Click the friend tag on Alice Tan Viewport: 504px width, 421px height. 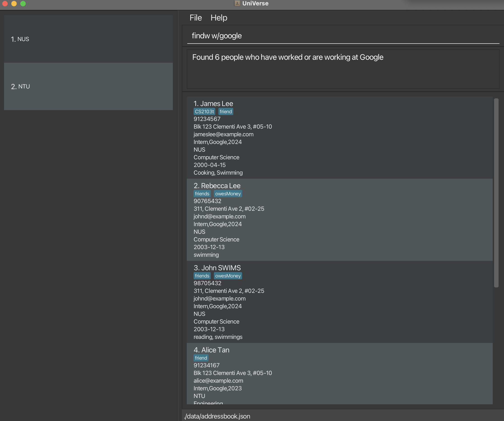[201, 358]
